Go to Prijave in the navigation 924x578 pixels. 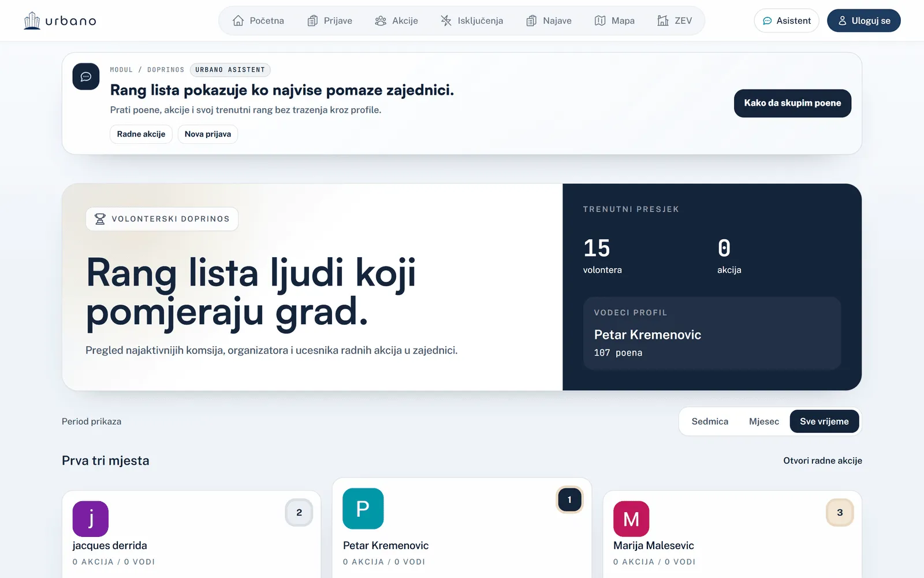[330, 21]
